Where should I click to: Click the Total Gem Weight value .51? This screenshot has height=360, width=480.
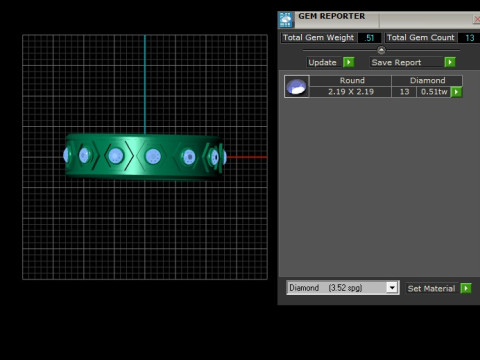point(369,38)
